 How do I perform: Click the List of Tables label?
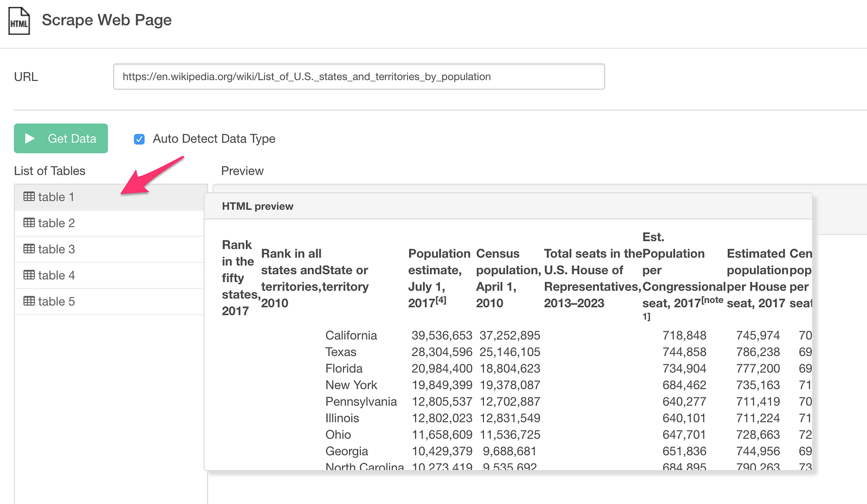pyautogui.click(x=50, y=171)
